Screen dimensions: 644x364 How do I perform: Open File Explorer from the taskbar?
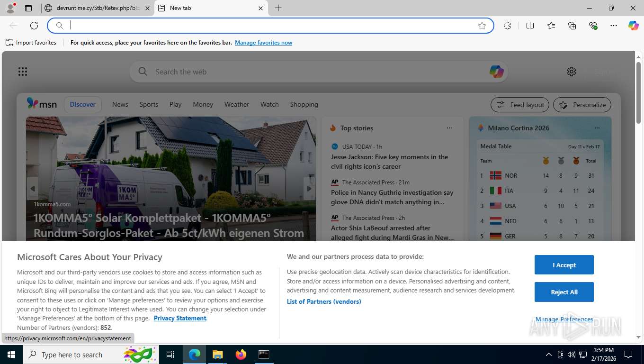[217, 355]
